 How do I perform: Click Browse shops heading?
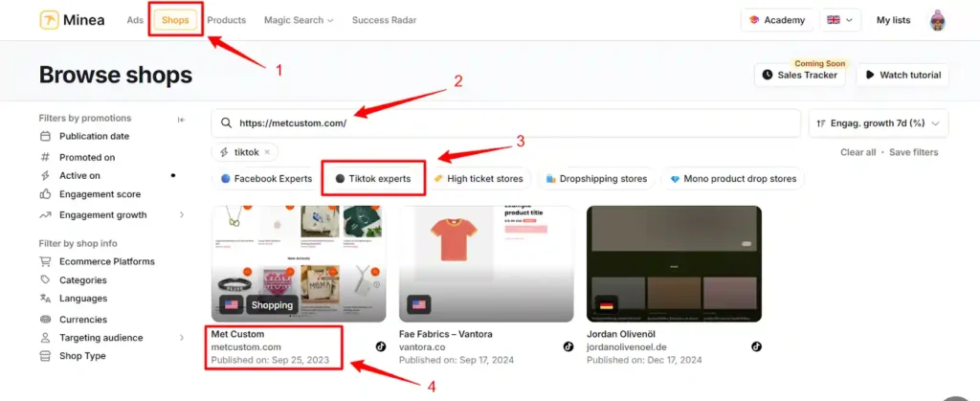click(x=116, y=75)
